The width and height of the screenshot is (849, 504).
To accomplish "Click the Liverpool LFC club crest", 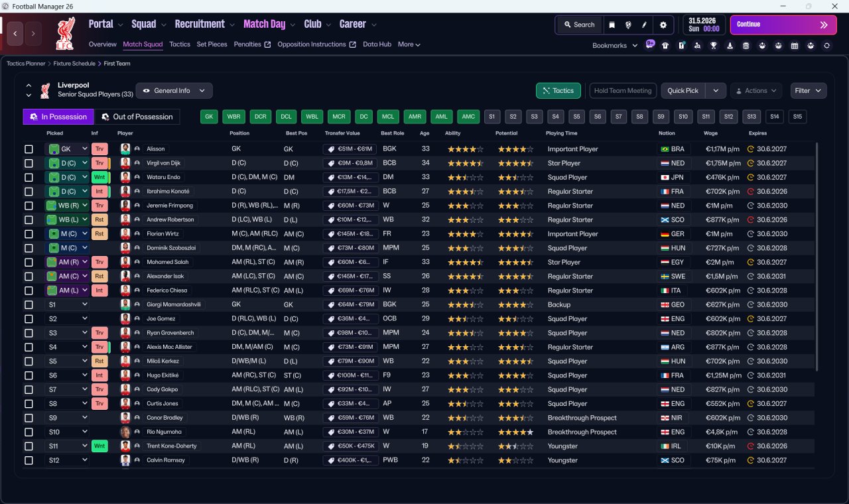I will [x=65, y=34].
